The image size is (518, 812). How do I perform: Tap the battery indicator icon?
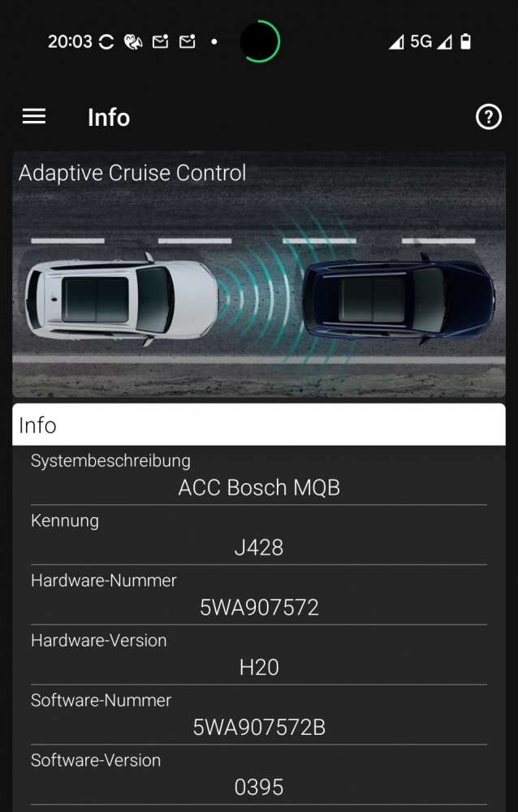[x=466, y=41]
